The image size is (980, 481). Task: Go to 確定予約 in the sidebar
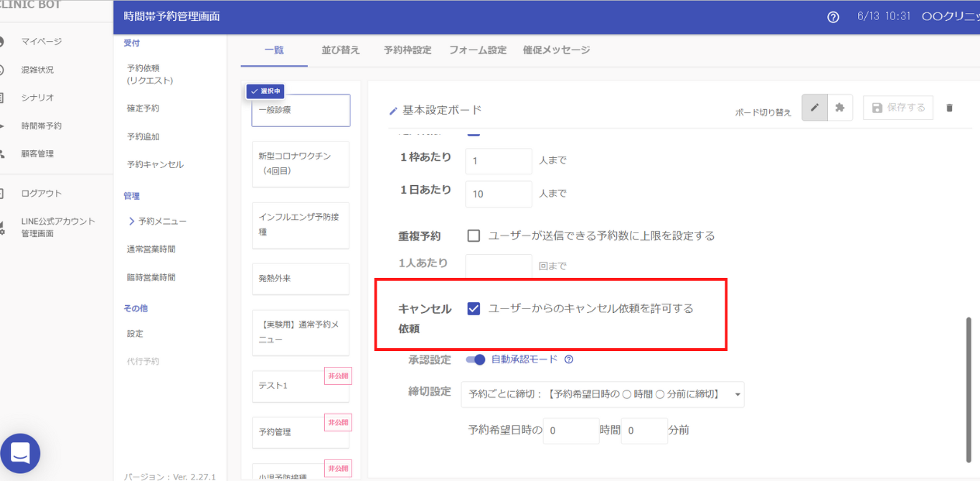tap(143, 108)
